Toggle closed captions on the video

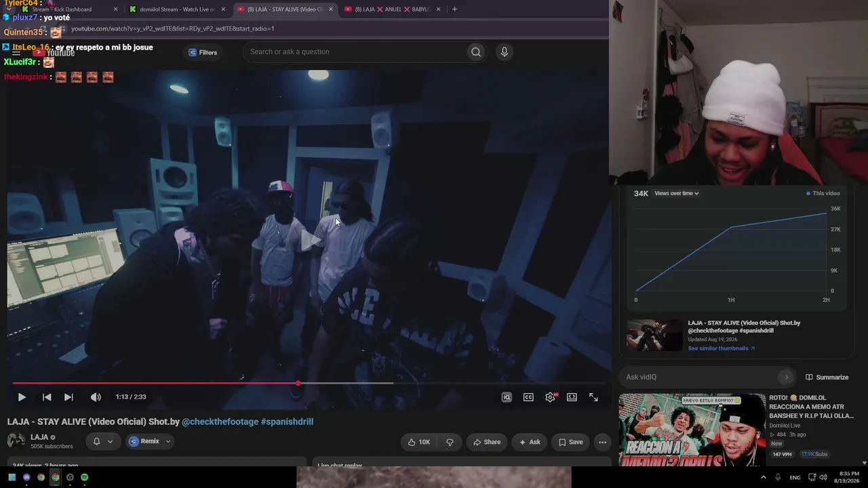pyautogui.click(x=528, y=397)
